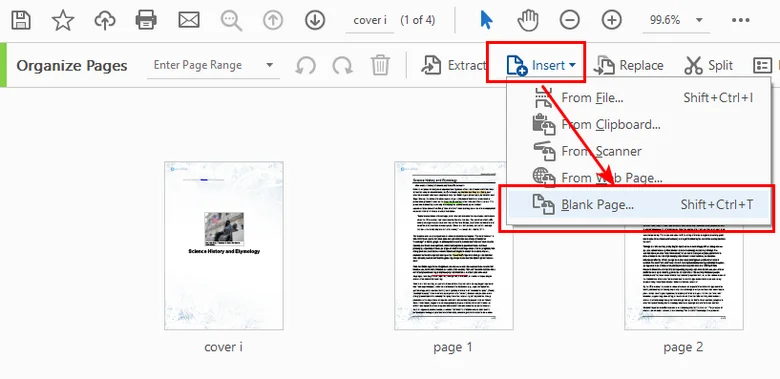Click the '(1 of 4)' page count text
The width and height of the screenshot is (780, 379).
(x=418, y=20)
